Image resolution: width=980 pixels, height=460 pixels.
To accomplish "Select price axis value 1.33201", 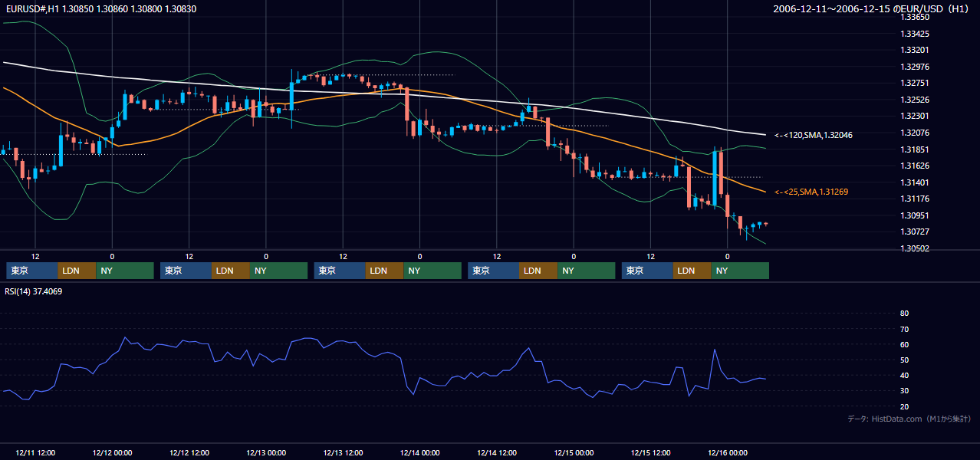I will (x=915, y=50).
